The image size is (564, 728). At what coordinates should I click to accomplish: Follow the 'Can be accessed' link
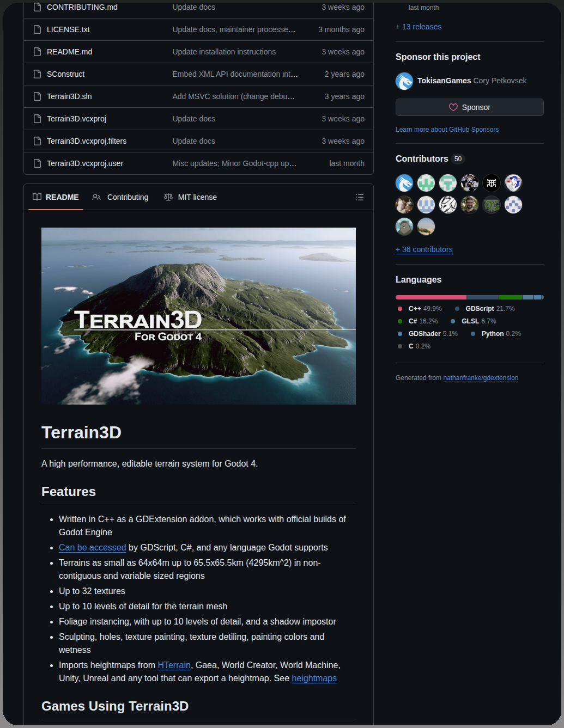(x=92, y=547)
